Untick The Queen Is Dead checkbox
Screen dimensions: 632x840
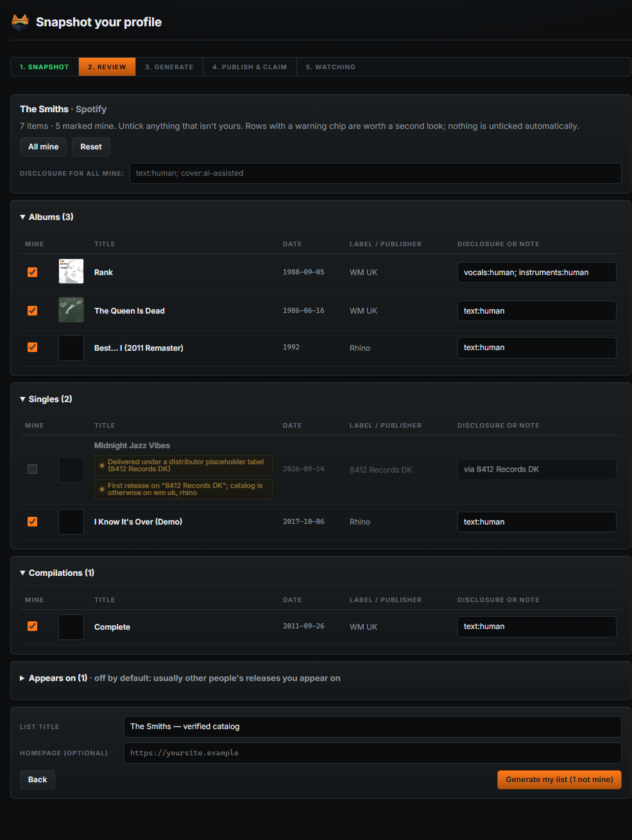pyautogui.click(x=32, y=310)
